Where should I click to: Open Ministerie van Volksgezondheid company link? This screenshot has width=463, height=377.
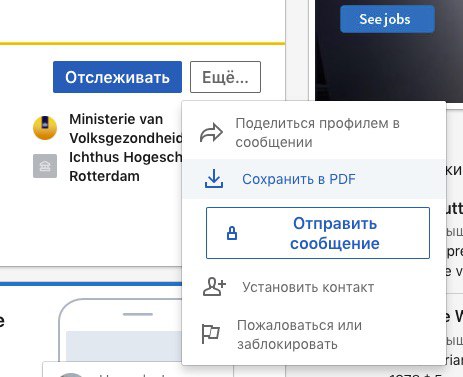(x=126, y=128)
